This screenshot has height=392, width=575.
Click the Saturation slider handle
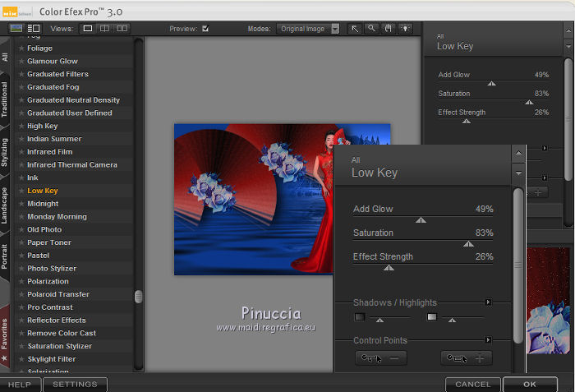[x=468, y=244]
